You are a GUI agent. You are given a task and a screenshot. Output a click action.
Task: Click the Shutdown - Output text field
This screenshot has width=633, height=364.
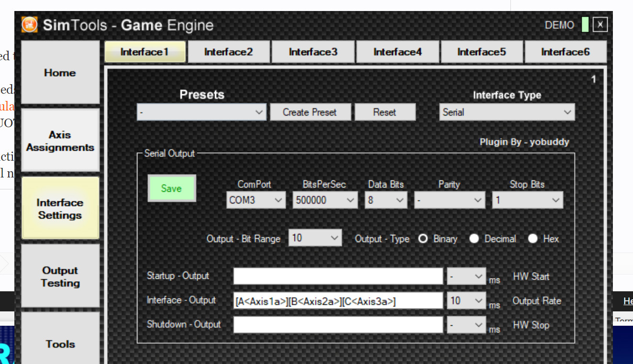[339, 325]
